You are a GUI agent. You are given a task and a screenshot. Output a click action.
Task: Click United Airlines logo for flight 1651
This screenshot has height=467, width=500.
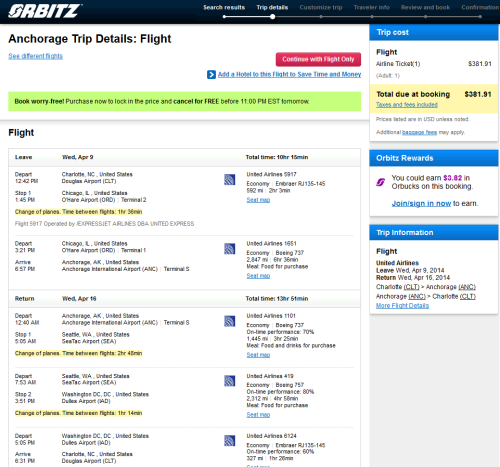pos(230,249)
